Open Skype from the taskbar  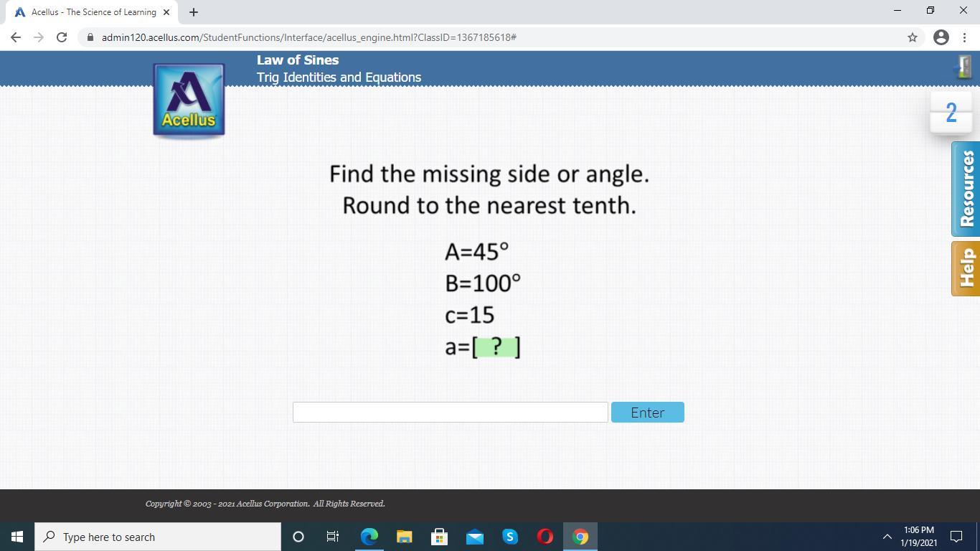509,537
